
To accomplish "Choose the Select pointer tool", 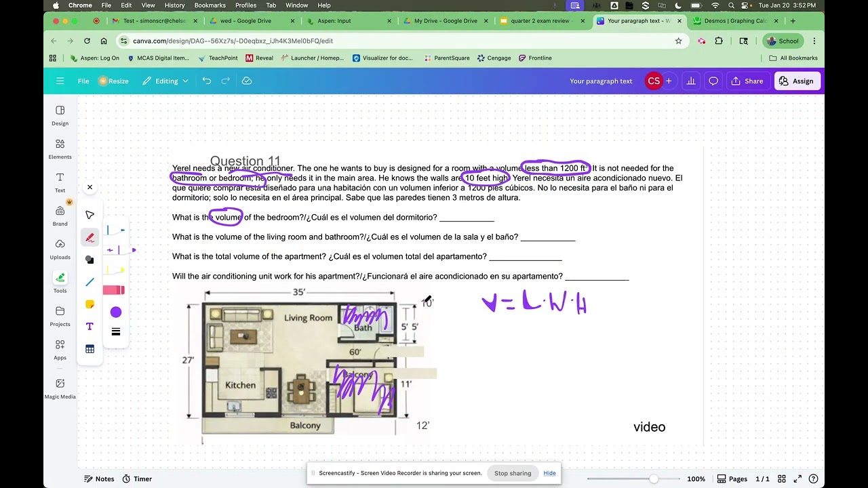I will [90, 215].
